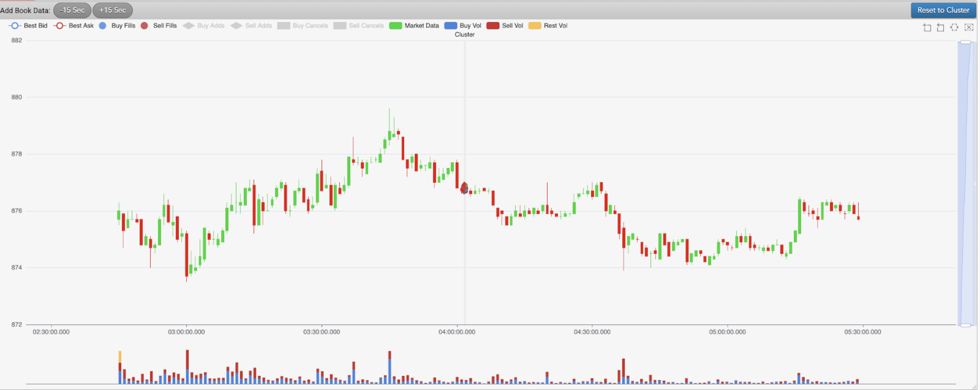
Task: Enable the Buy Cancels legend series
Action: [303, 25]
